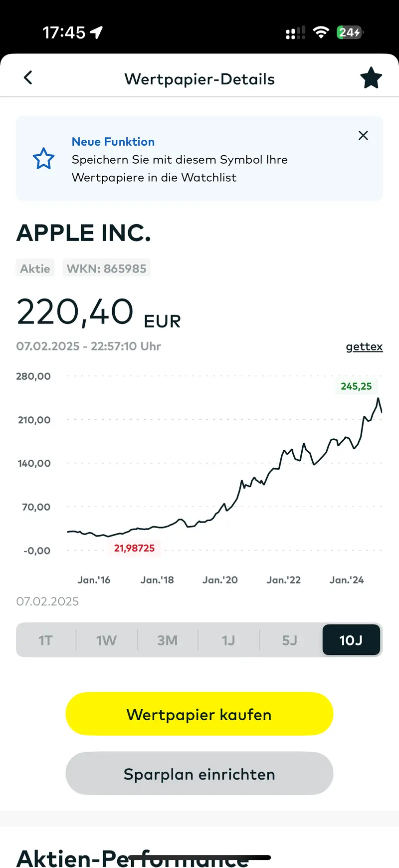Go back using the left chevron
The width and height of the screenshot is (399, 868).
tap(28, 78)
